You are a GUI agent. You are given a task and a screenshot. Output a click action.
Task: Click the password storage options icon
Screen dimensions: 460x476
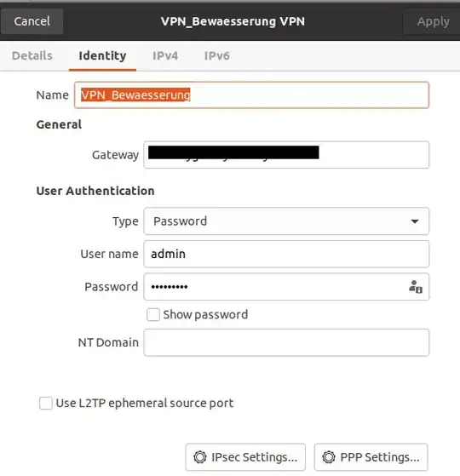(x=416, y=287)
